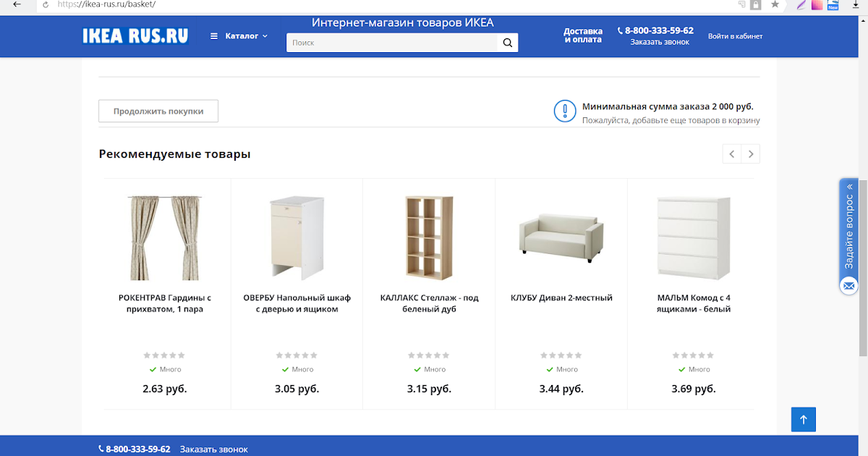This screenshot has height=456, width=868.
Task: Click the envelope icon on side tab
Action: (x=848, y=286)
